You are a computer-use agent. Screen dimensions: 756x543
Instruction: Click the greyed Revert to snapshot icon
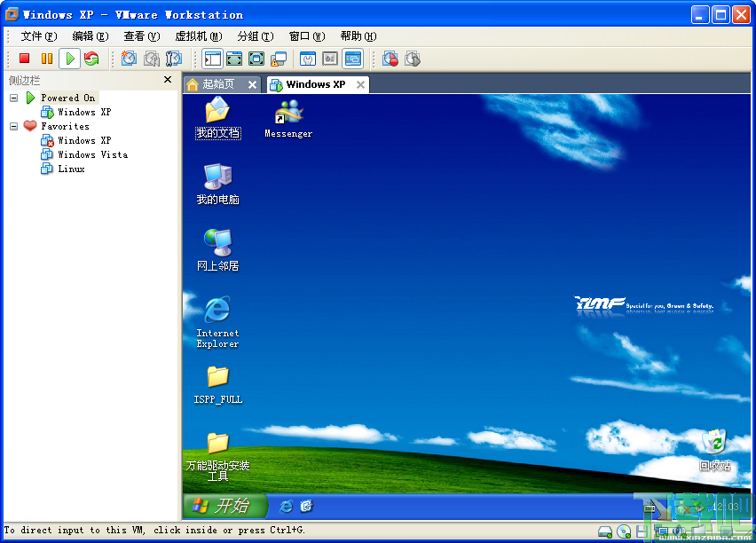tap(152, 59)
